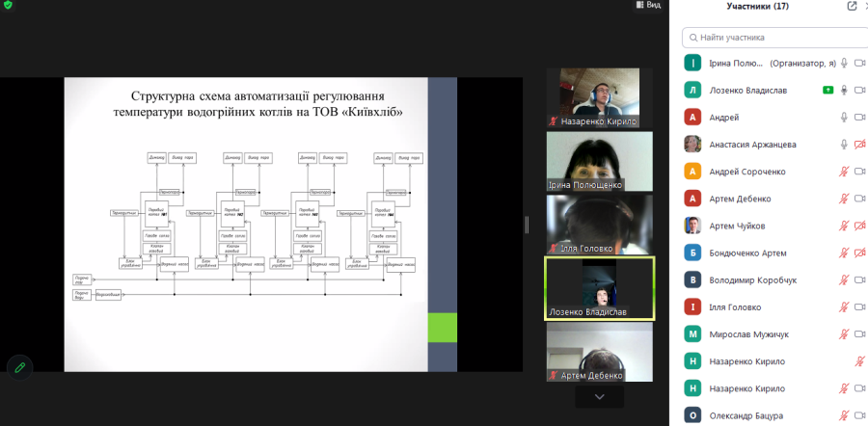Show more video tiles with the down chevron
The width and height of the screenshot is (868, 426).
click(x=600, y=397)
